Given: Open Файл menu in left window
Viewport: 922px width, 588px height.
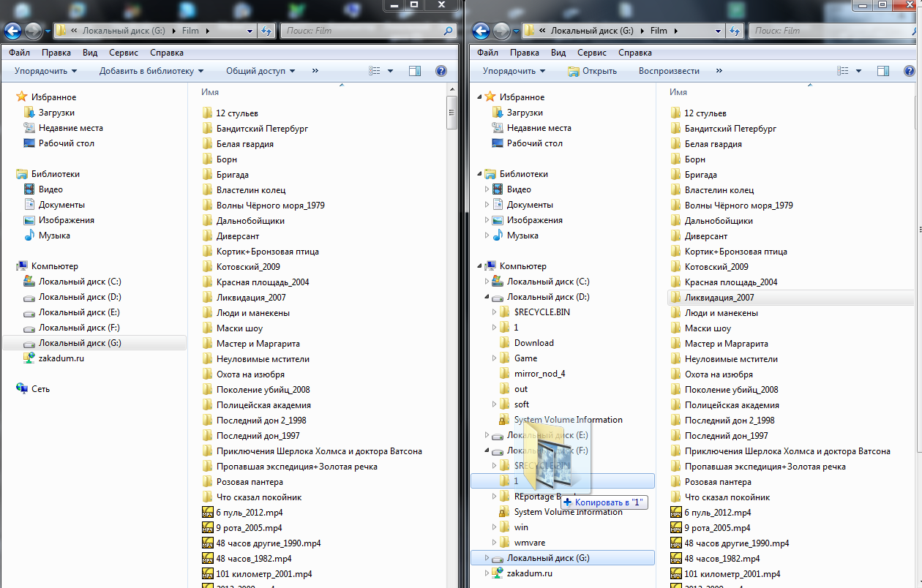Looking at the screenshot, I should tap(20, 53).
